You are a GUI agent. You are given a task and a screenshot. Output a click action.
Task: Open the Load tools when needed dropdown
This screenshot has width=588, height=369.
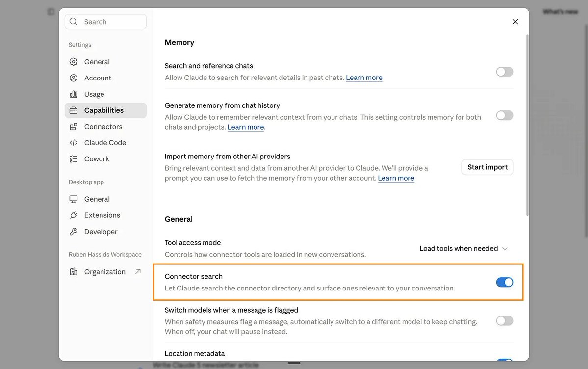[x=463, y=248]
